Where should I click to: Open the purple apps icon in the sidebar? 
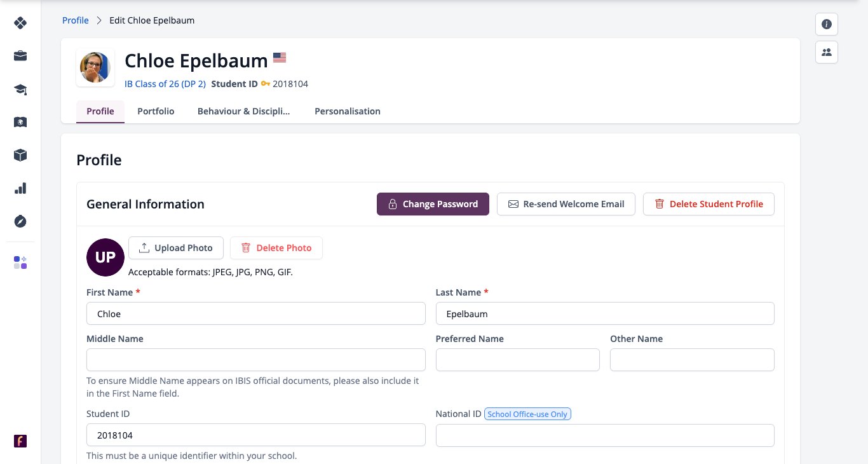pyautogui.click(x=20, y=263)
